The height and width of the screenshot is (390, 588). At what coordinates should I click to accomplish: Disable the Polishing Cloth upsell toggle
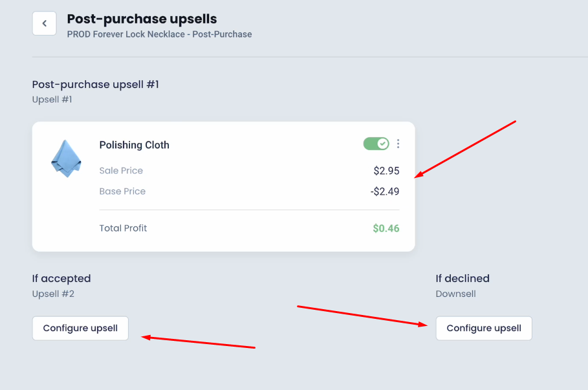pyautogui.click(x=376, y=144)
